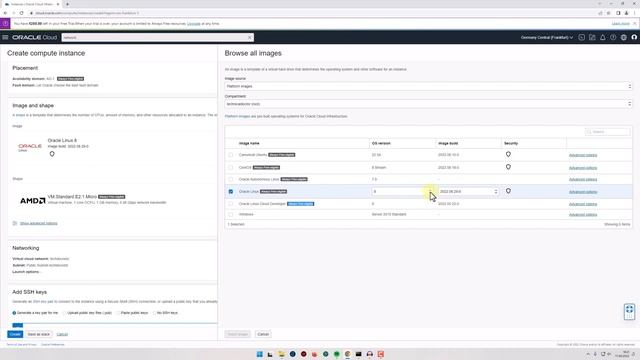Tick the Oracle Linux Cloud Developer checkbox
The height and width of the screenshot is (360, 640).
pos(231,204)
